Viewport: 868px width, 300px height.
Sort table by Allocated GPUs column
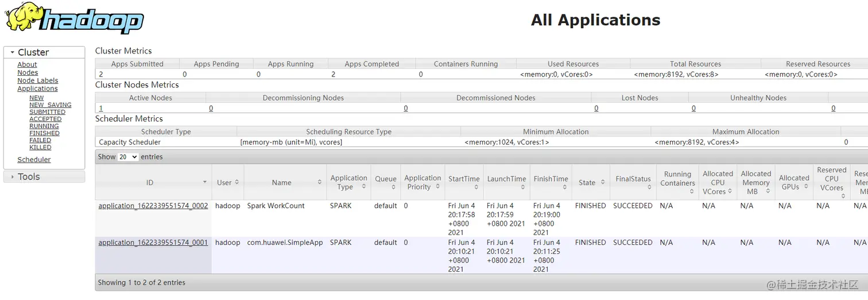pos(794,183)
